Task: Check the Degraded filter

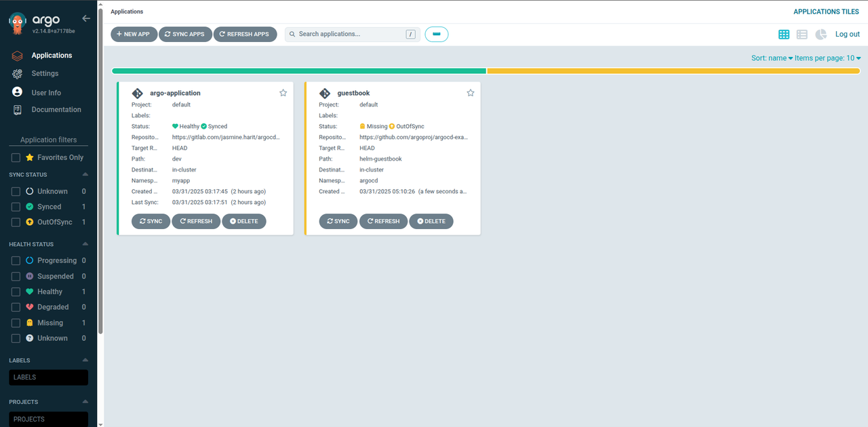Action: point(16,307)
